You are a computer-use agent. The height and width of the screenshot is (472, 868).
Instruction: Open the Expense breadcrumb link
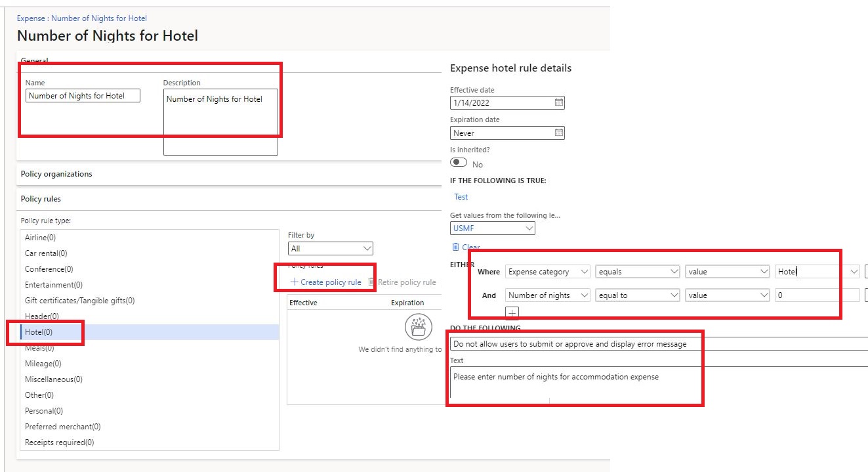pos(31,18)
